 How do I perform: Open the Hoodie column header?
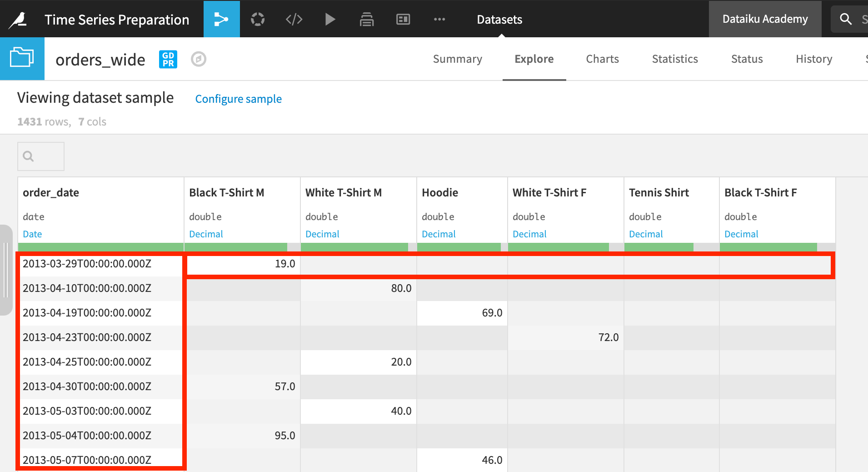[x=440, y=192]
